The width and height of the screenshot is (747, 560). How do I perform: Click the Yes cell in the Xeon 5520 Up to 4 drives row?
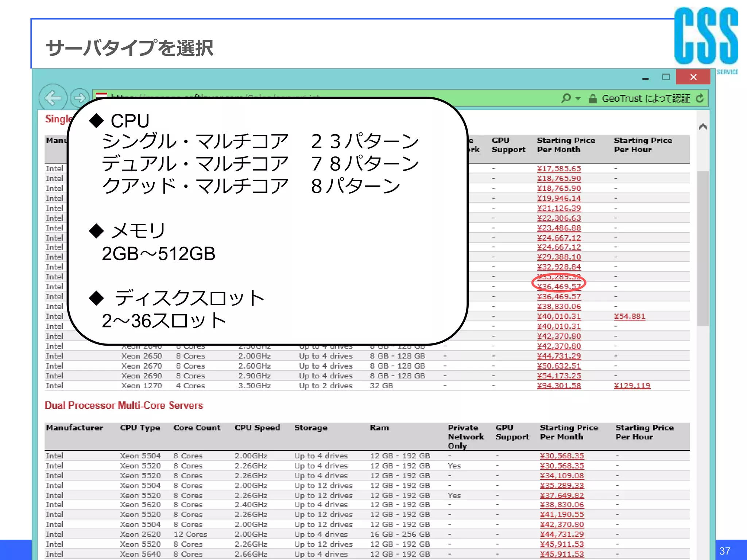[x=454, y=466]
